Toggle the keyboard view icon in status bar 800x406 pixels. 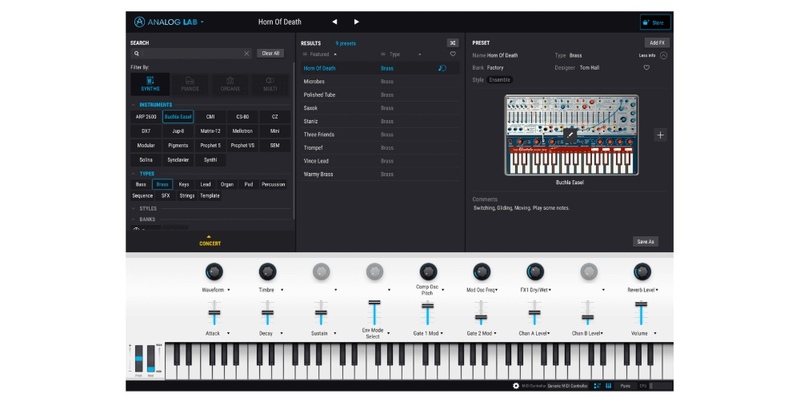[608, 386]
